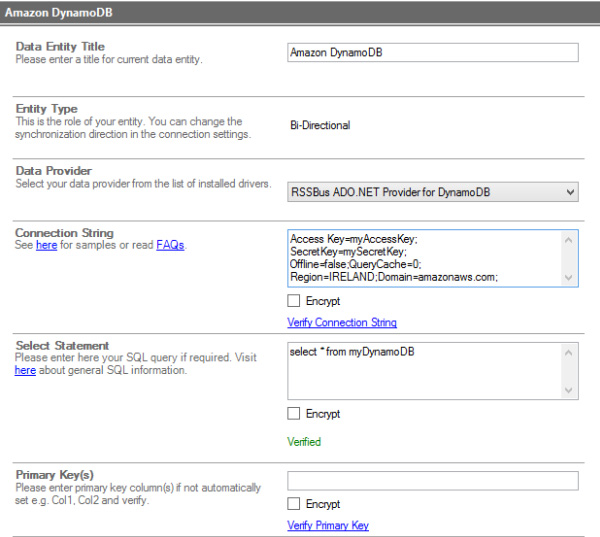
Task: Click inside the Connection String text box
Action: click(424, 258)
